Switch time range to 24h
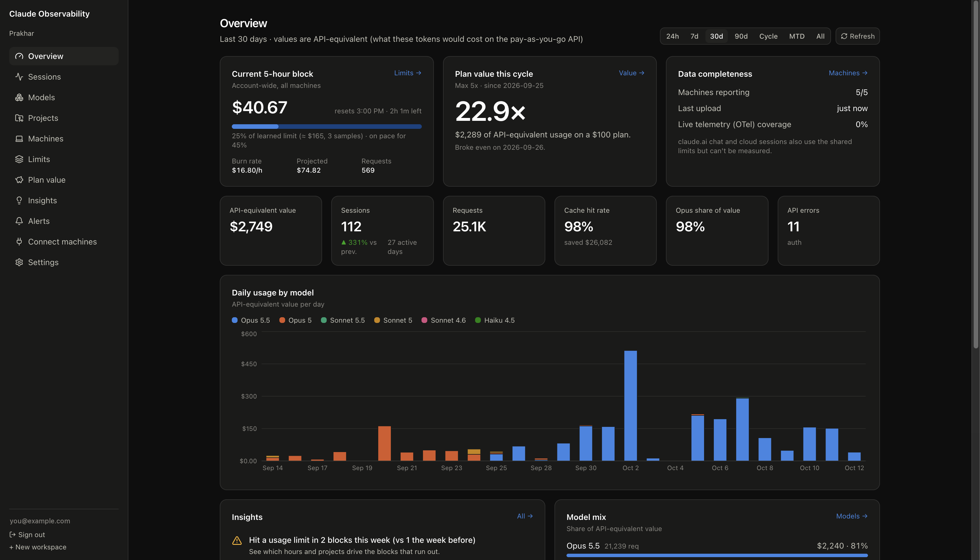The width and height of the screenshot is (980, 560). pyautogui.click(x=673, y=36)
